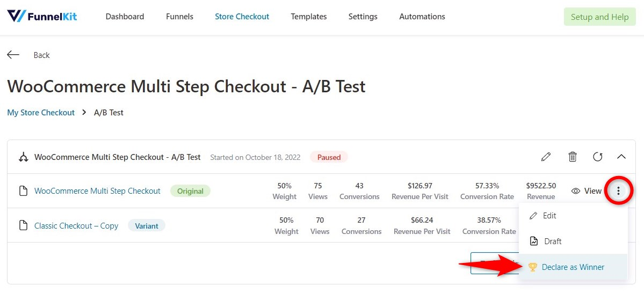Click the FunnelKit logo
Screen dimensions: 644x293
coord(42,17)
